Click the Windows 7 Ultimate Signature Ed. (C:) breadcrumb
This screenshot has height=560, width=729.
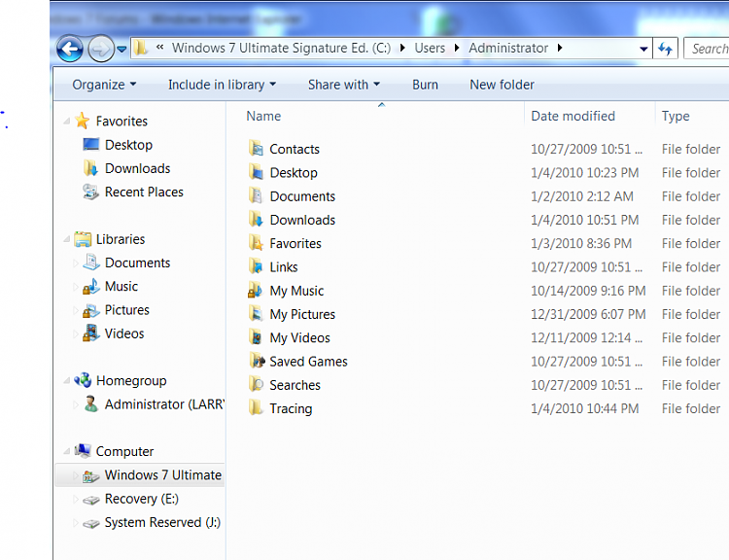click(281, 48)
